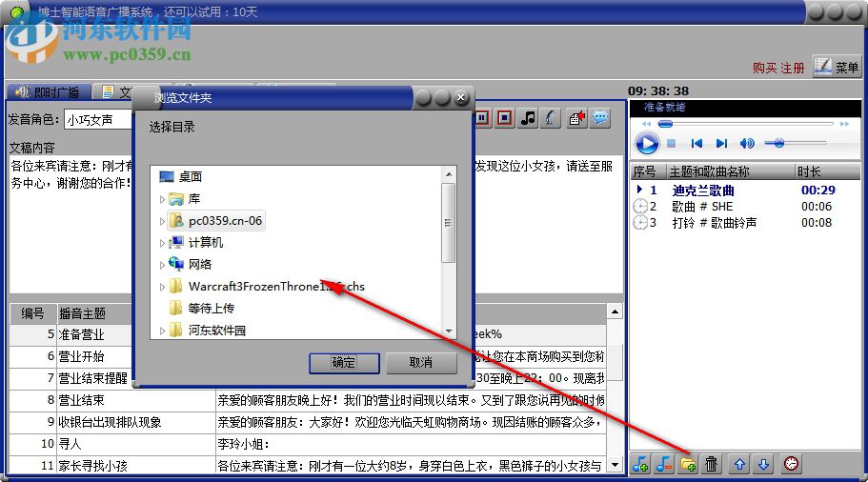Click the document with red arrow icon

pos(576,118)
